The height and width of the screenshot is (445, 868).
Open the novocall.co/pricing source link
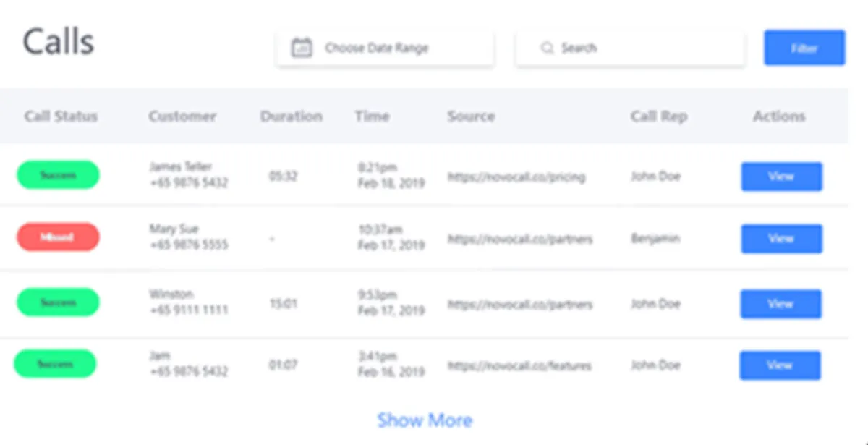click(x=516, y=177)
